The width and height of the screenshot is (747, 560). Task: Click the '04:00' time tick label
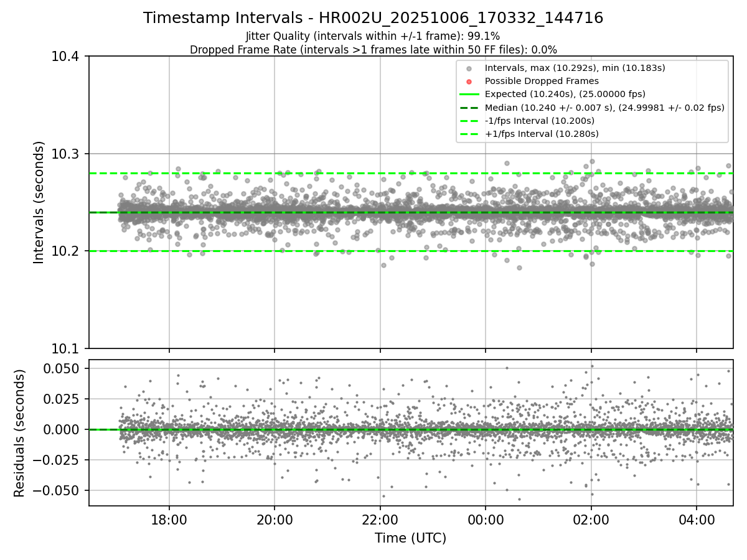pyautogui.click(x=697, y=519)
